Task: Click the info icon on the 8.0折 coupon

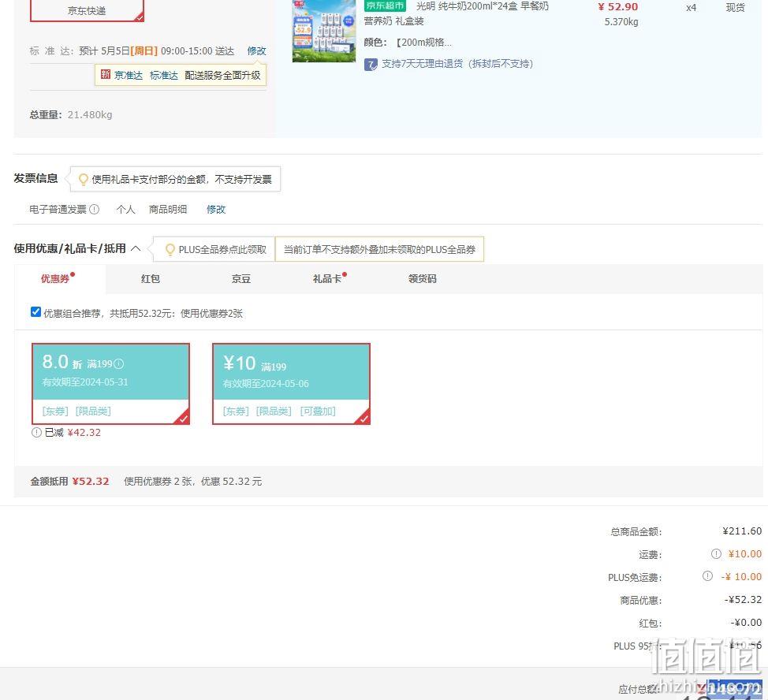Action: 118,364
